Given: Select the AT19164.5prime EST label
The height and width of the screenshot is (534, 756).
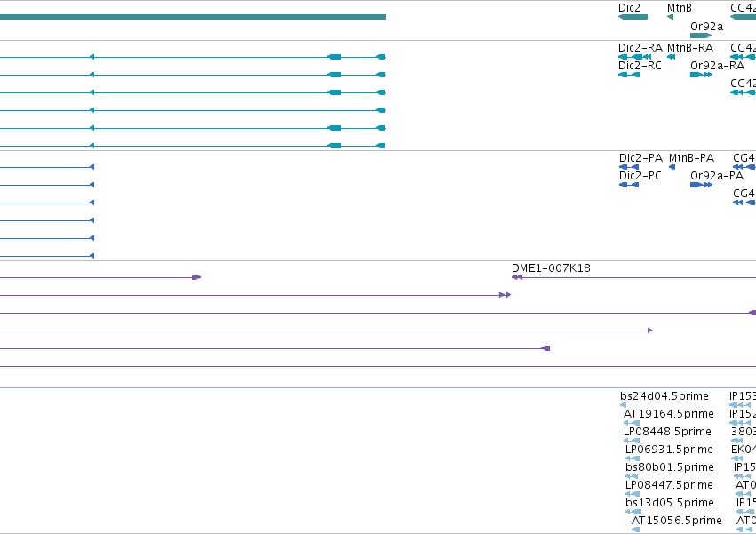Looking at the screenshot, I should (668, 414).
